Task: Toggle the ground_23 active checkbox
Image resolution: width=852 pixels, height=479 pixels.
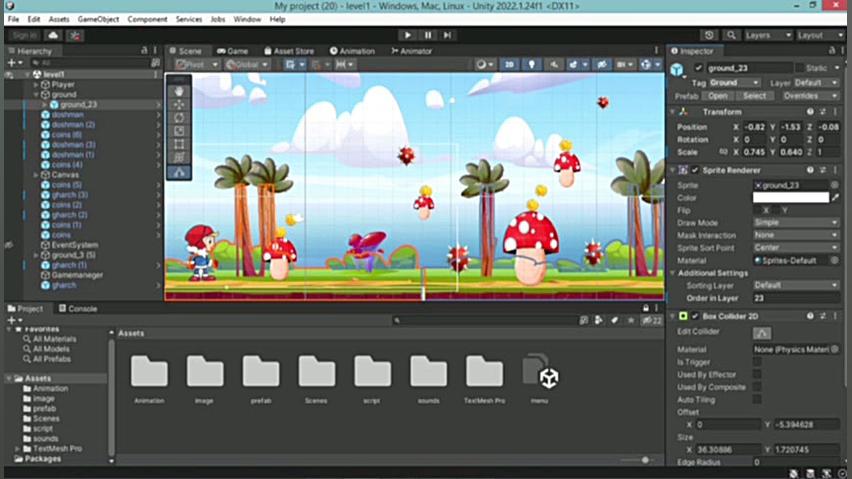Action: tap(698, 68)
